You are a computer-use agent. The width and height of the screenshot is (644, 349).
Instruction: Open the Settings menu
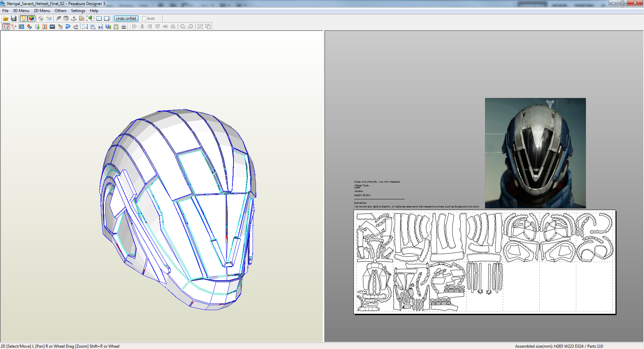click(x=78, y=11)
